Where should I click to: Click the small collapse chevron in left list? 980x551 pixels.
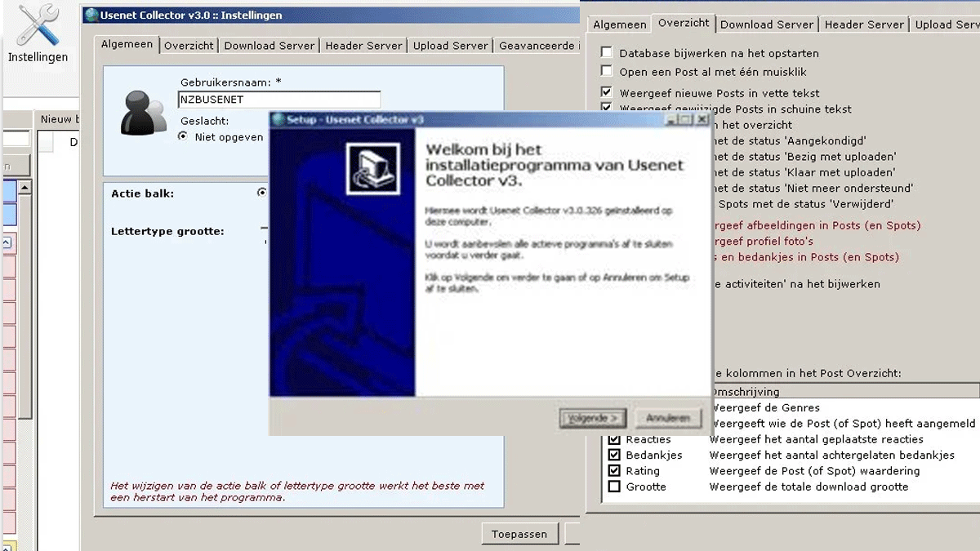[x=6, y=242]
